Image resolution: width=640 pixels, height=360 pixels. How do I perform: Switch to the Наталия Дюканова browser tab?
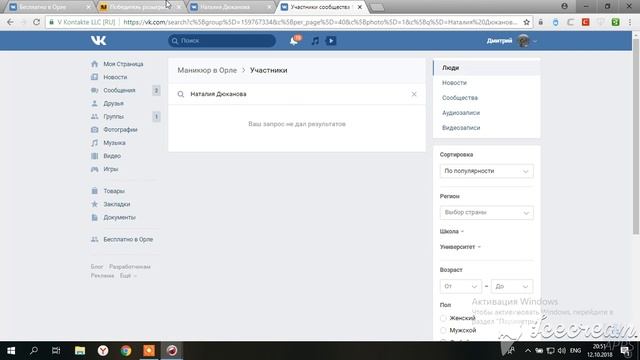(231, 7)
